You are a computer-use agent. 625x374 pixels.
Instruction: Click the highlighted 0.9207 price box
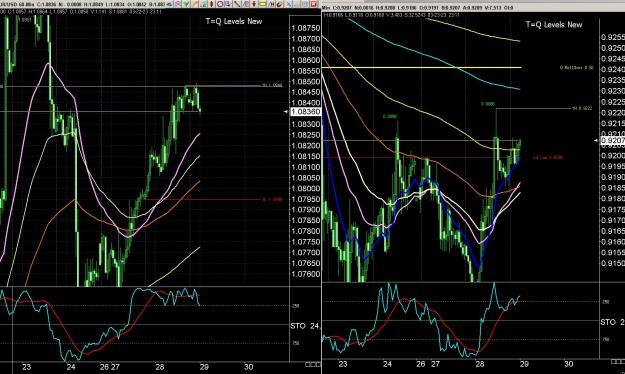(x=613, y=140)
